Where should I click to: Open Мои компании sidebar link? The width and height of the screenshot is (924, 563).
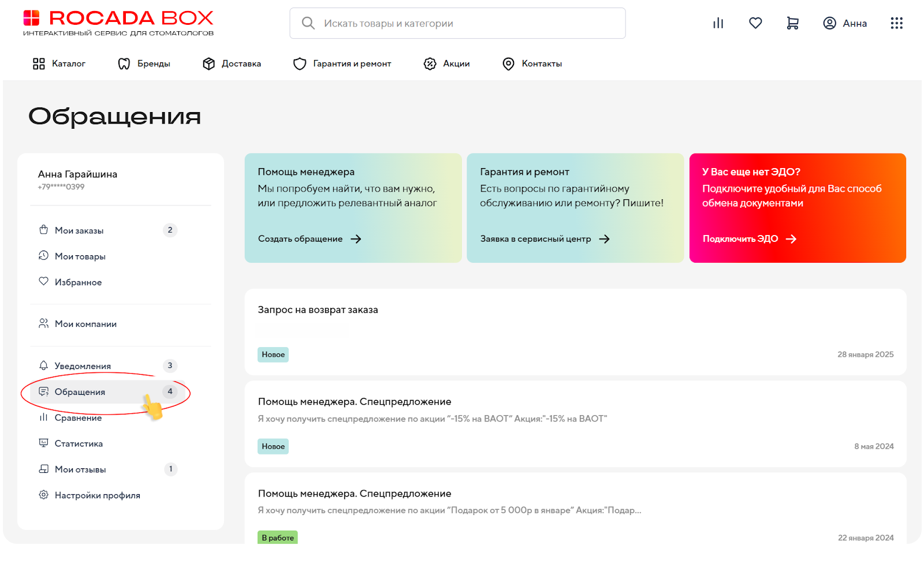point(85,324)
